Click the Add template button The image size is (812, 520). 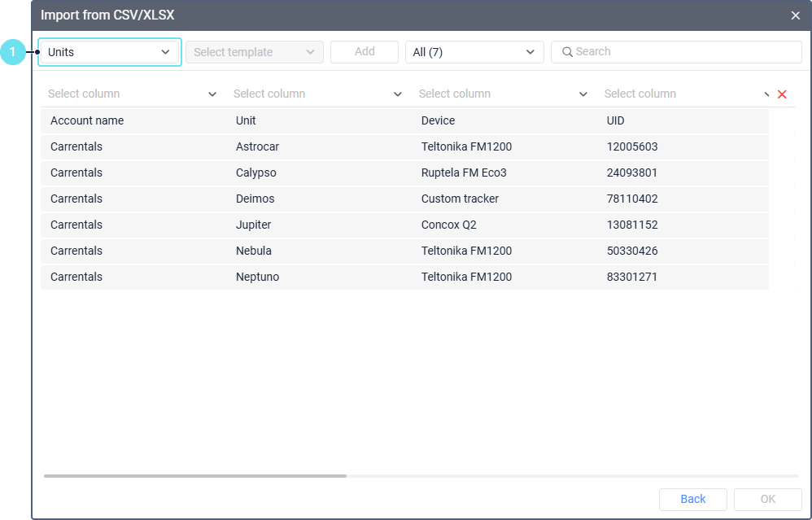click(365, 51)
